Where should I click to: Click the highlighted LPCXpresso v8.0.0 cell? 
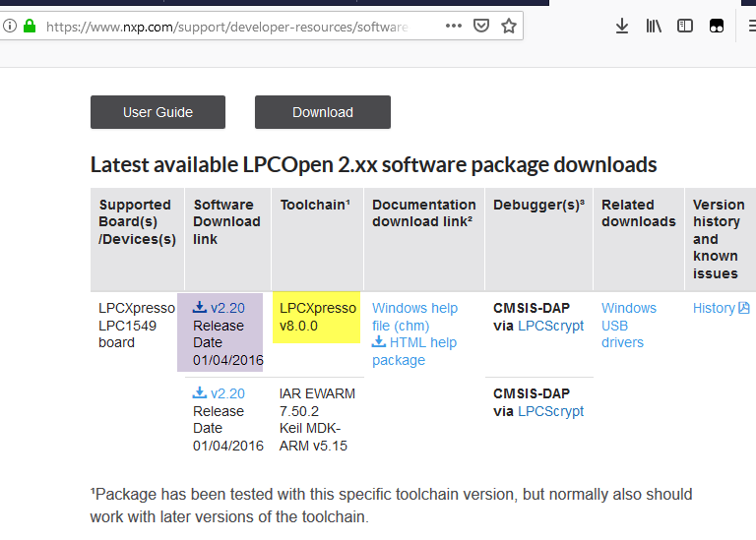tap(316, 317)
